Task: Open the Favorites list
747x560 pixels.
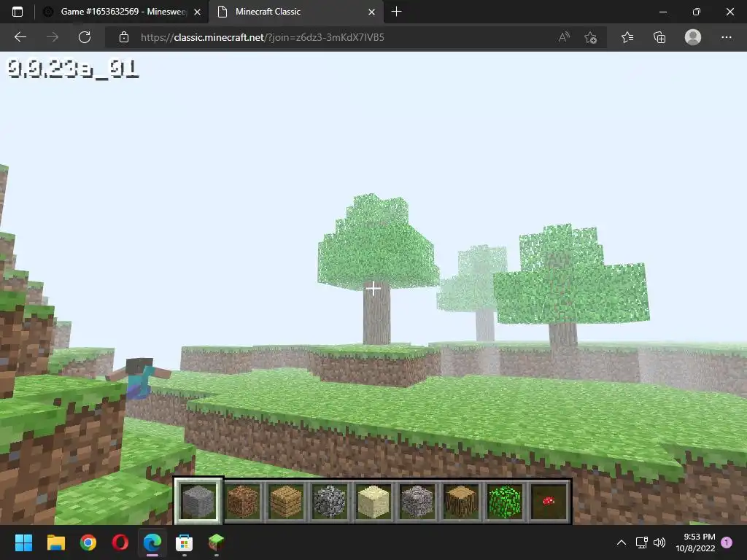Action: click(x=627, y=37)
